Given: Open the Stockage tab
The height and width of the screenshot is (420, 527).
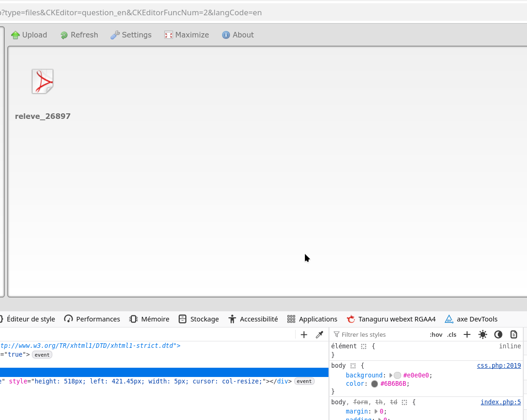Looking at the screenshot, I should coord(198,319).
